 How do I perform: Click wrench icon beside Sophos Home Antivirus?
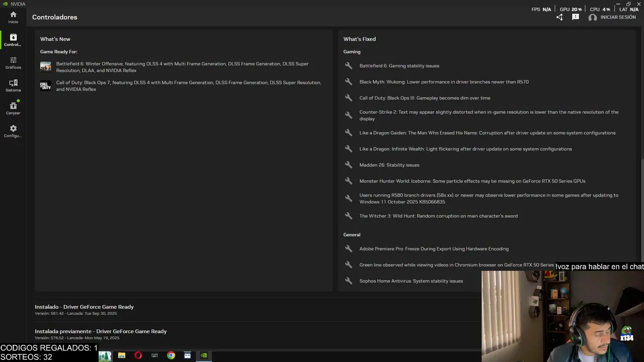349,281
